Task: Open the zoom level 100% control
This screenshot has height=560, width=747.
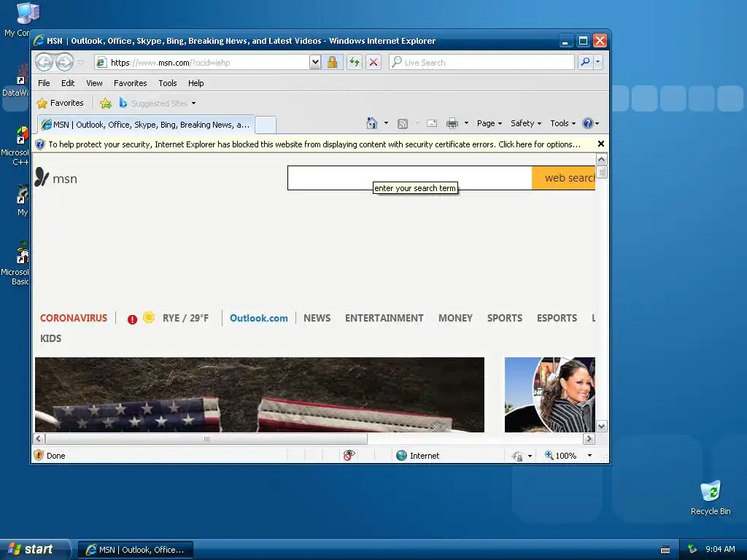Action: pos(569,456)
